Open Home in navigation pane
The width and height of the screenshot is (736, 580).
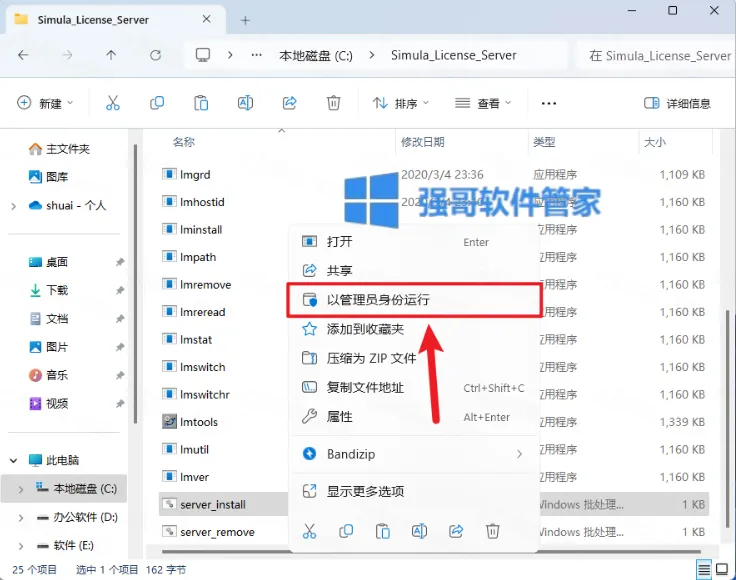point(59,149)
